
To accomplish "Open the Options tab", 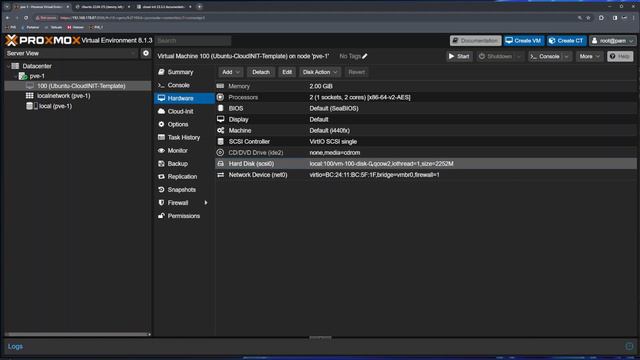I will [184, 124].
